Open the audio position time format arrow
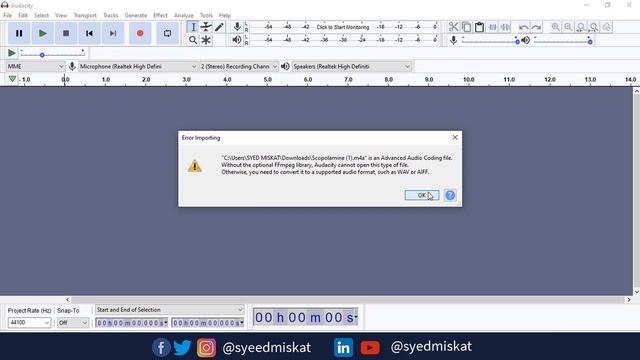Screen dimensions: 640x360 356,317
